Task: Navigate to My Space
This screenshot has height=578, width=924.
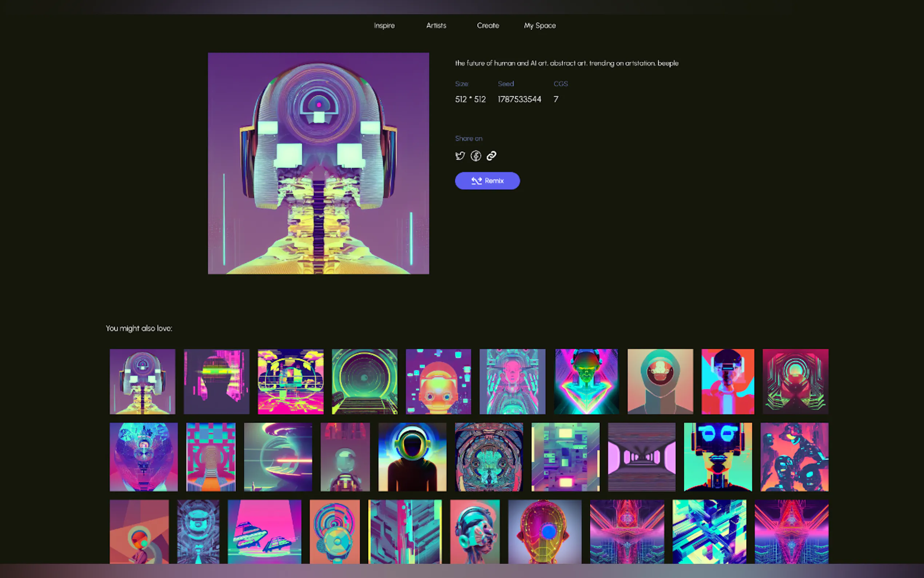Action: click(539, 25)
